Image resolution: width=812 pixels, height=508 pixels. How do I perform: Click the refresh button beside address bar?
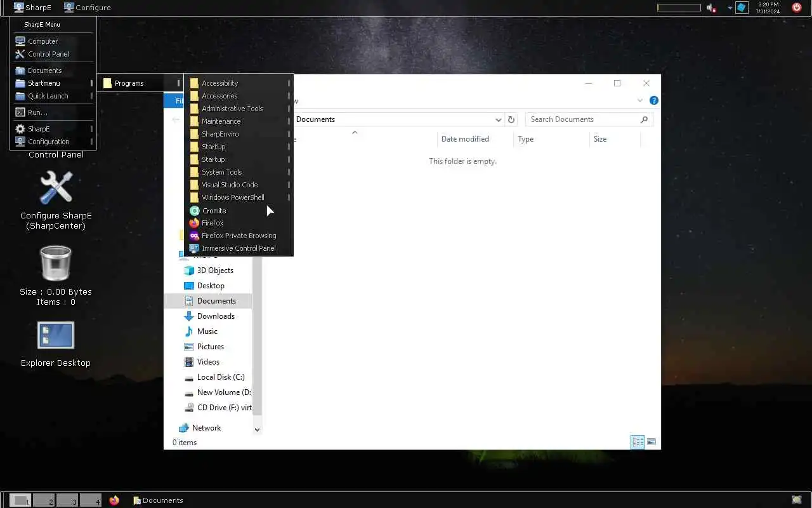pyautogui.click(x=511, y=119)
